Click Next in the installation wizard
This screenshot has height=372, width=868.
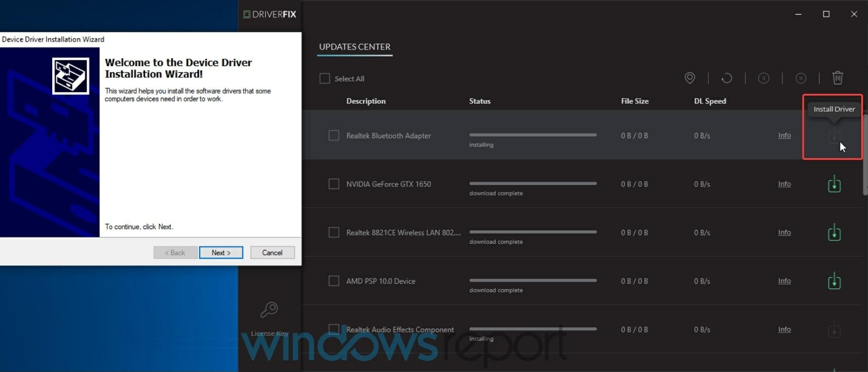pyautogui.click(x=221, y=252)
